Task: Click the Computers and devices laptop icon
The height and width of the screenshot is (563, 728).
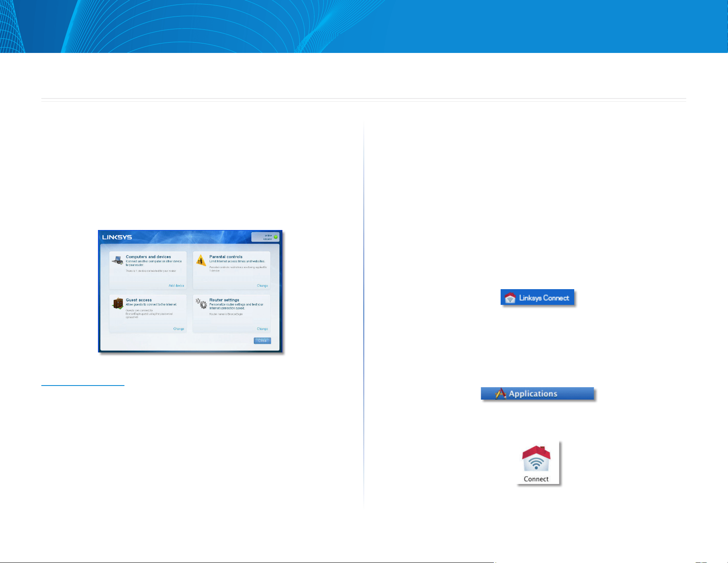Action: point(117,260)
